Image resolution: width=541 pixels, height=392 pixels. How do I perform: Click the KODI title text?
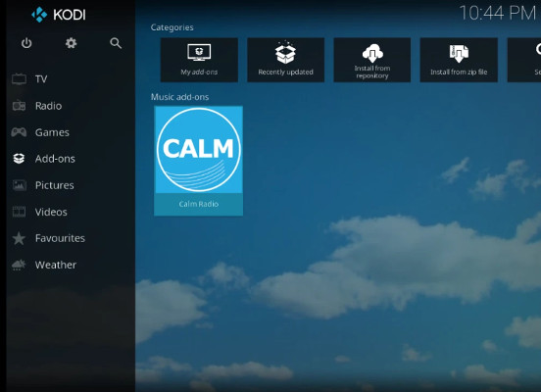(70, 15)
